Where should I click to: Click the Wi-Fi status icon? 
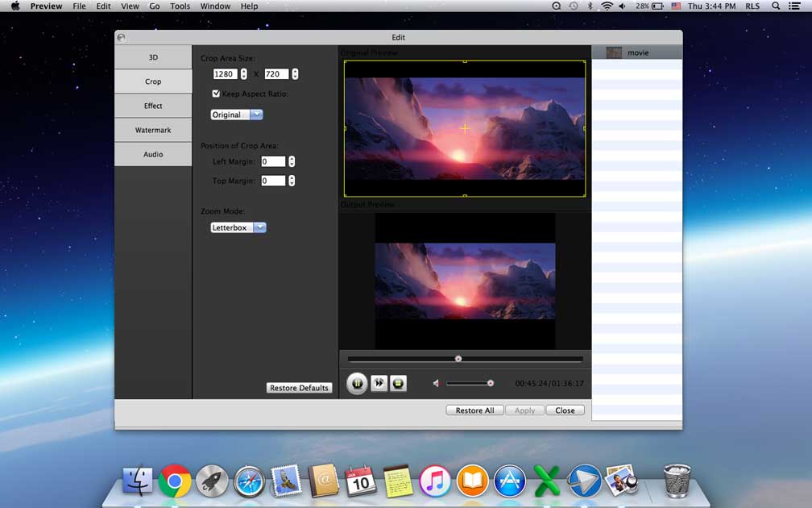[607, 6]
